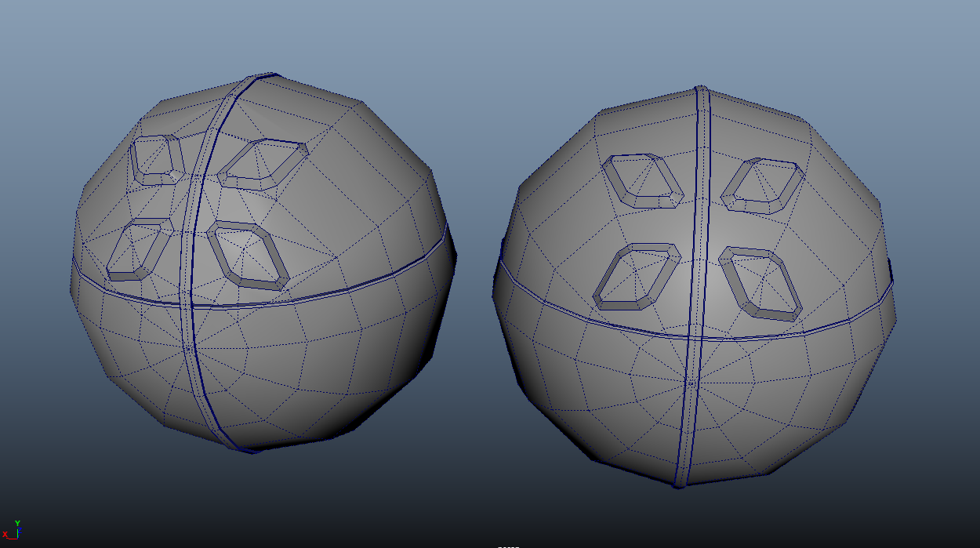Screen dimensions: 980x548
Task: Click empty viewport background between the two spheres
Action: tap(474, 392)
